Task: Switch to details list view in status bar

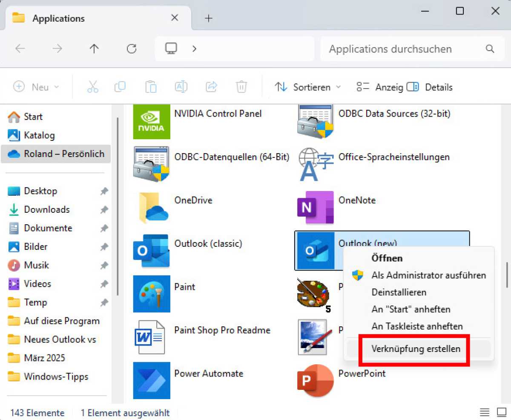Action: point(485,412)
